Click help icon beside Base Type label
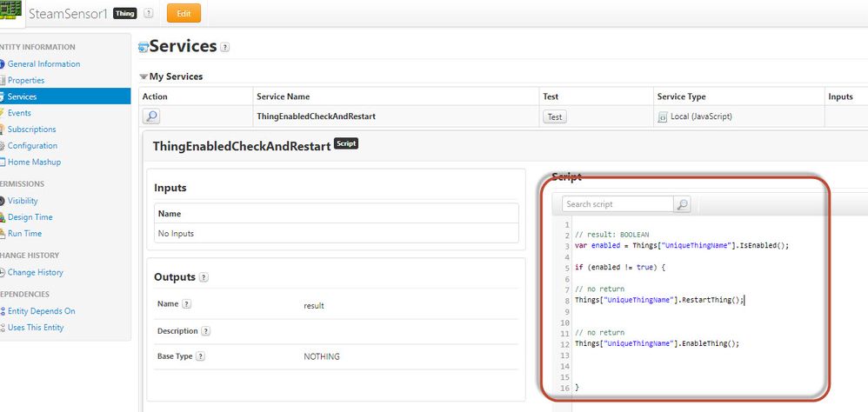The width and height of the screenshot is (868, 412). click(201, 356)
